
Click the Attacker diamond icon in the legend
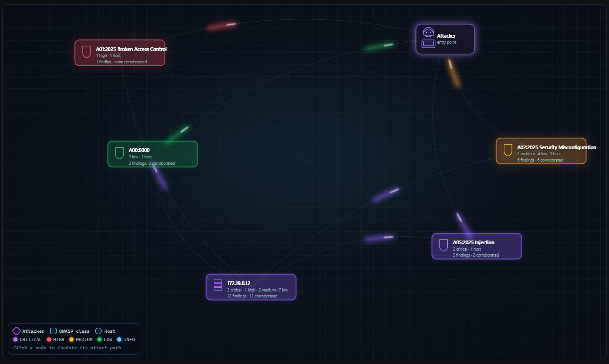pos(17,331)
